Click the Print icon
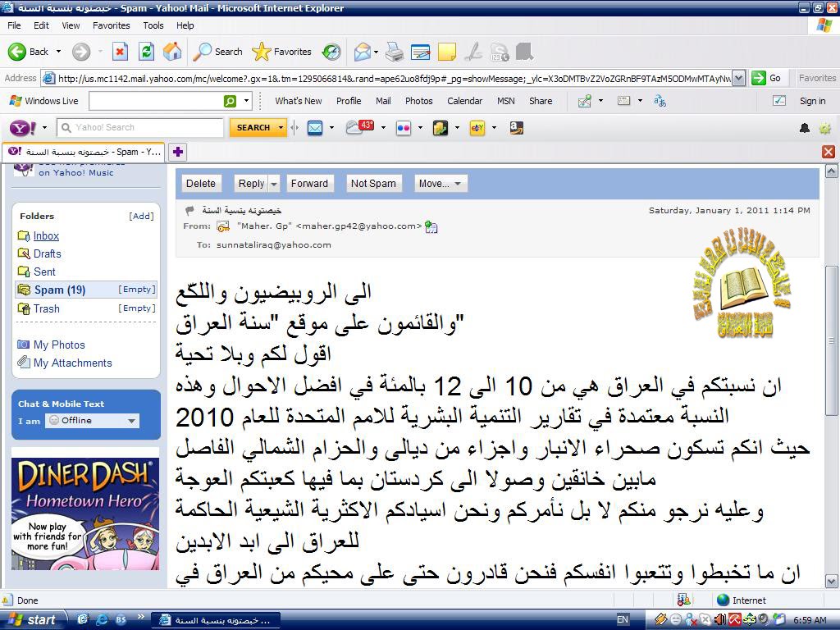 tap(395, 52)
